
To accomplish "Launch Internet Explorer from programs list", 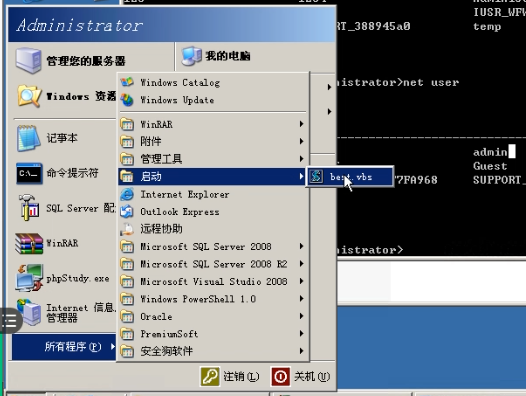I will pos(213,194).
